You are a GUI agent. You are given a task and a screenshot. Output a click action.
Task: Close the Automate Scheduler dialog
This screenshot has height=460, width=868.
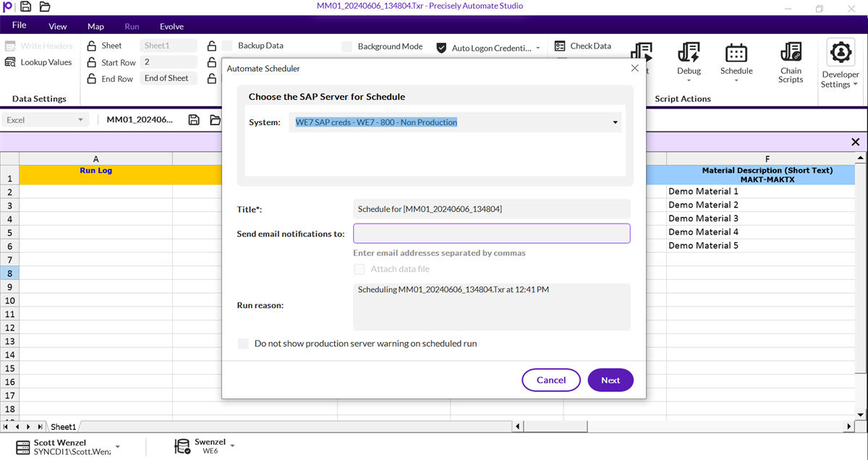click(635, 68)
